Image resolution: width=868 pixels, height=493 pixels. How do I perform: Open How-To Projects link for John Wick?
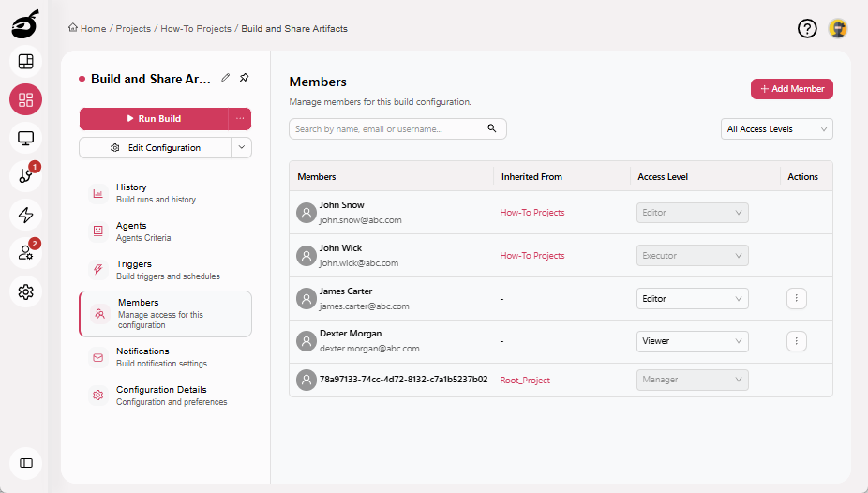tap(532, 256)
